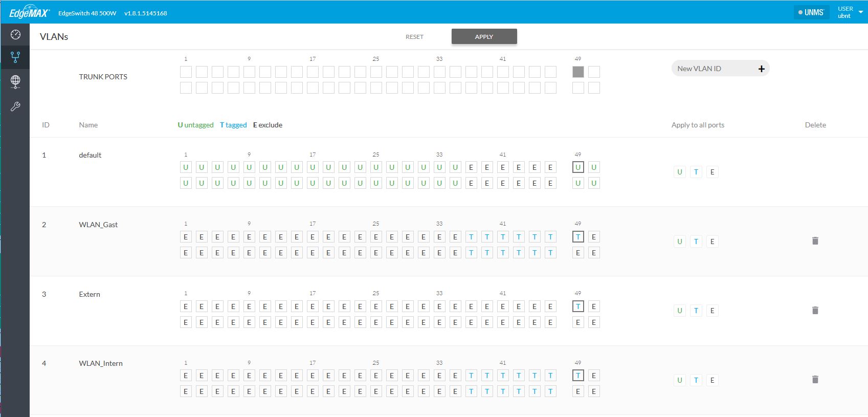This screenshot has height=417, width=868.
Task: Toggle port 1 state in default VLAN
Action: (186, 167)
